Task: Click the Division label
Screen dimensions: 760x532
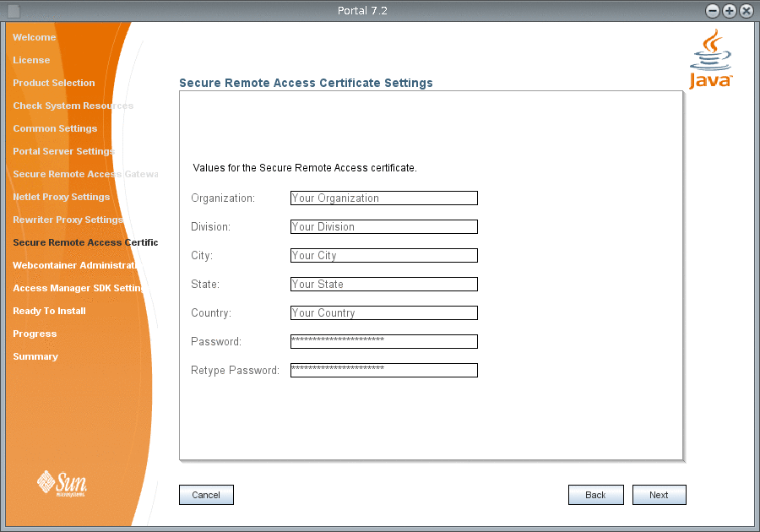Action: [x=211, y=227]
